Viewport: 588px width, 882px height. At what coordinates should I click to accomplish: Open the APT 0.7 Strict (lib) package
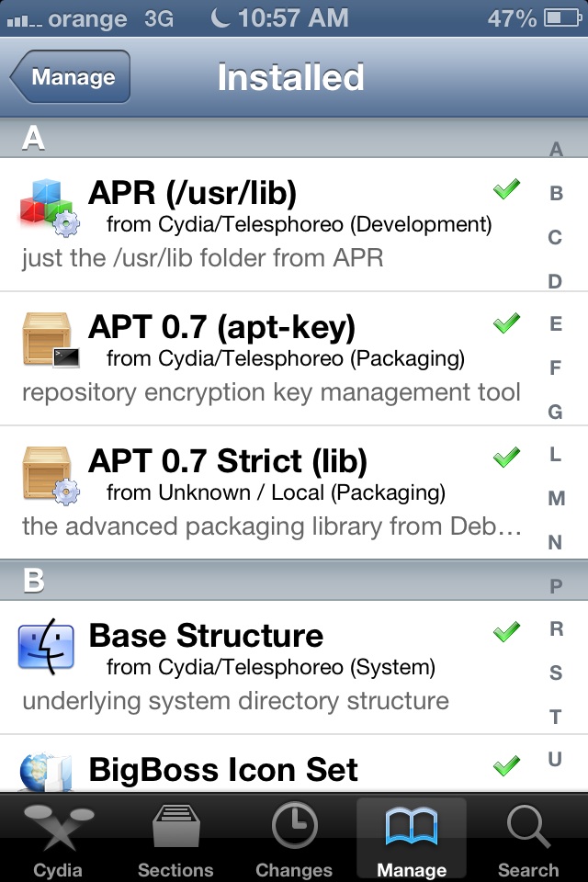pyautogui.click(x=294, y=492)
